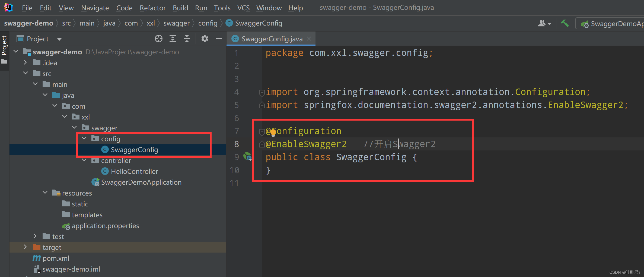Collapse the imports fold arrow on line 4
The height and width of the screenshot is (277, 644).
click(262, 92)
